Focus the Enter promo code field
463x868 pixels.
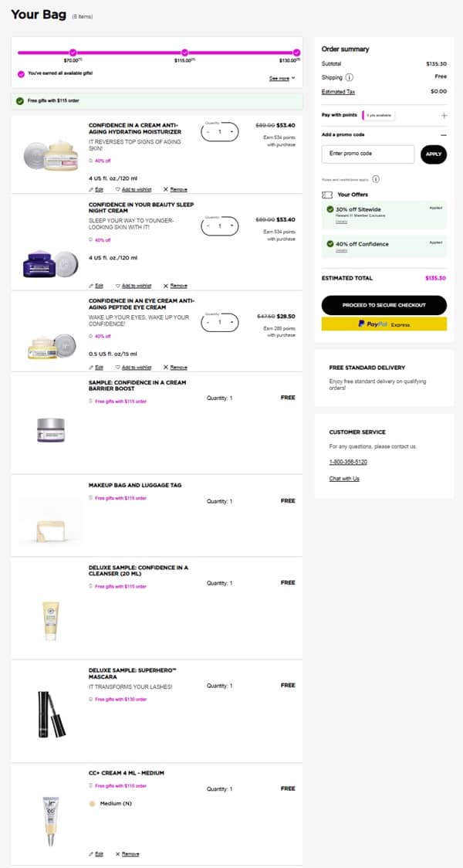tap(367, 154)
